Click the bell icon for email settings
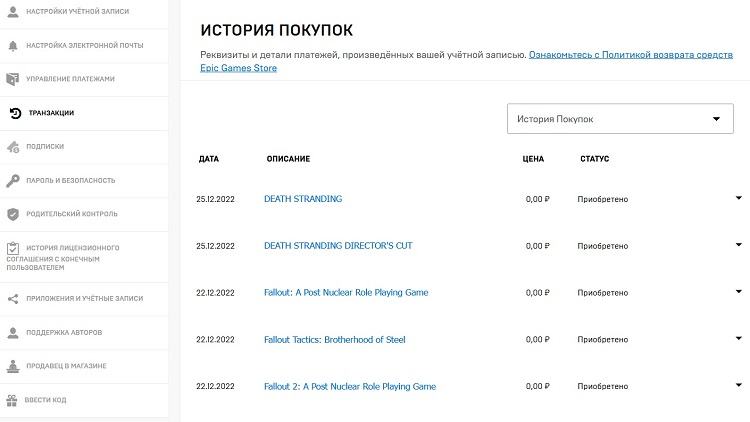 pyautogui.click(x=13, y=46)
